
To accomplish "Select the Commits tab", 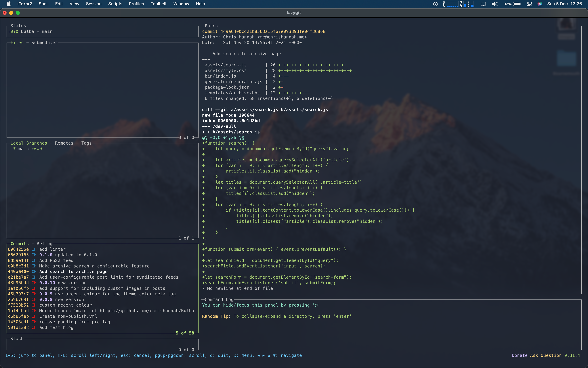I will 19,244.
